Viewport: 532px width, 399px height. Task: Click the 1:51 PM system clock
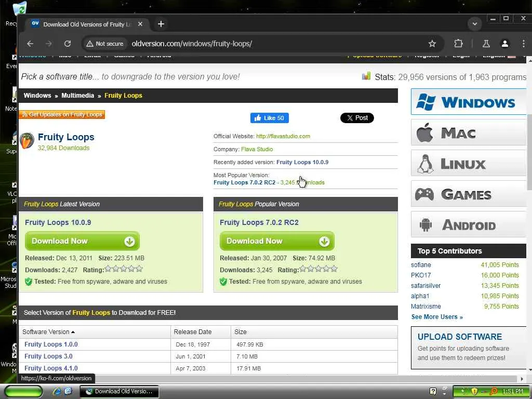513,391
